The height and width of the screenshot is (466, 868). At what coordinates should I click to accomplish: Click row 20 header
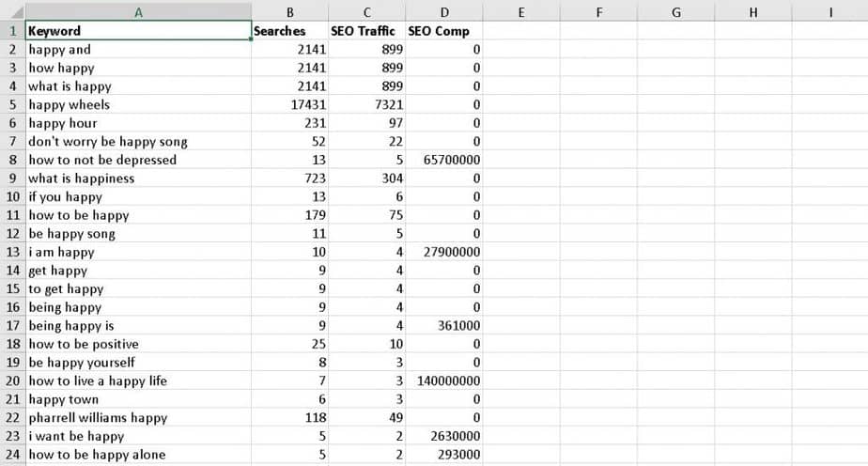pyautogui.click(x=12, y=381)
